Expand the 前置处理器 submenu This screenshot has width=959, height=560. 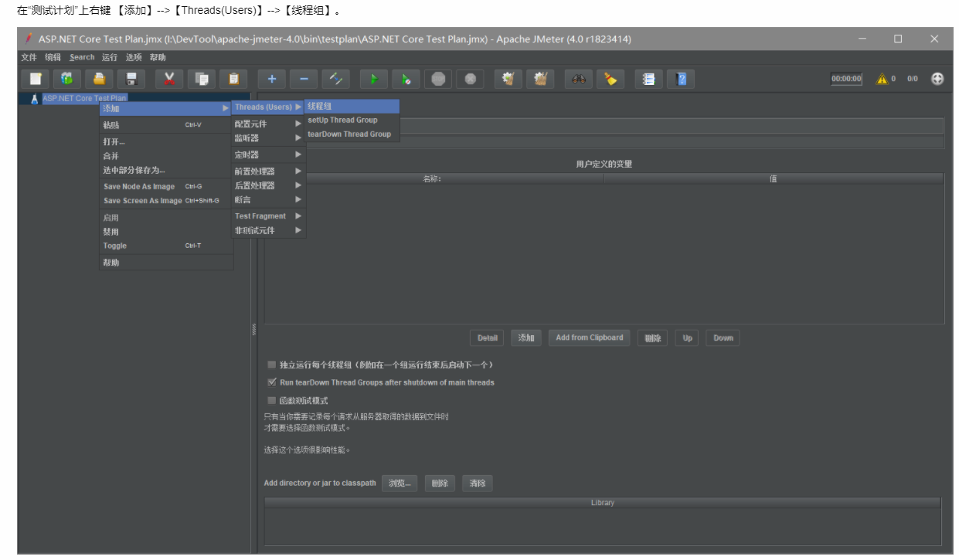pos(268,171)
